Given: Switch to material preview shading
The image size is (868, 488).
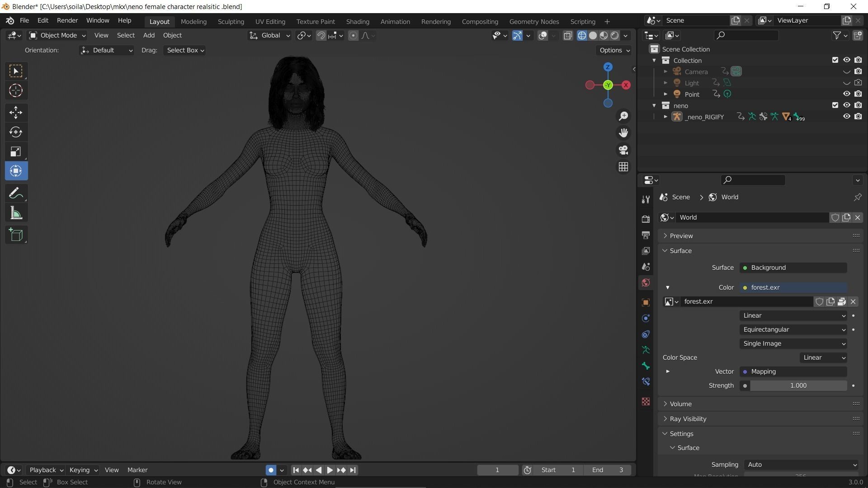Looking at the screenshot, I should coord(604,35).
